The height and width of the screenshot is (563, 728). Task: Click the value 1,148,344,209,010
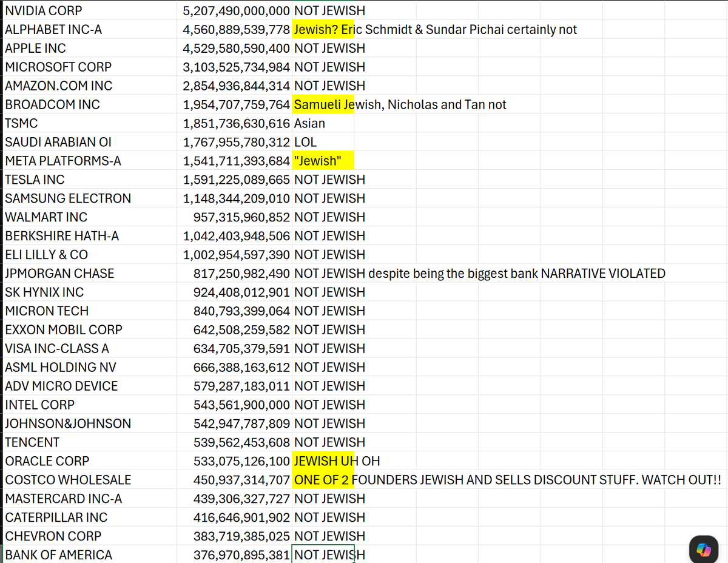[x=237, y=198]
